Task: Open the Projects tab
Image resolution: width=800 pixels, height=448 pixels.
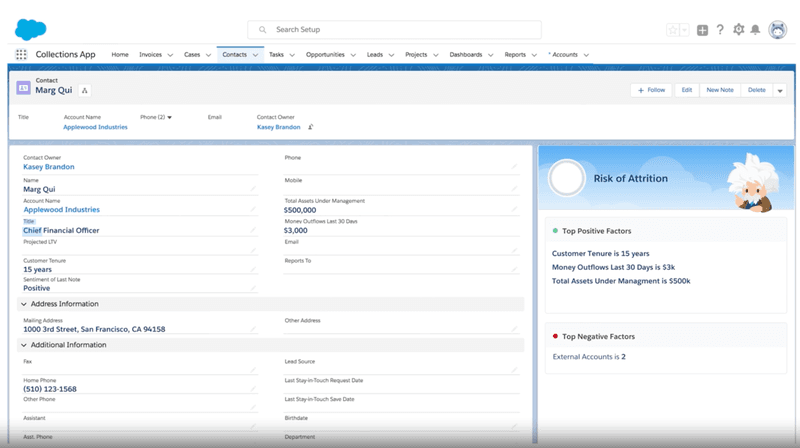Action: [416, 55]
